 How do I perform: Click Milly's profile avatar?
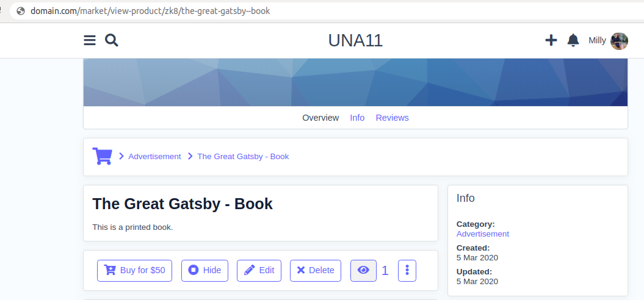click(x=619, y=41)
